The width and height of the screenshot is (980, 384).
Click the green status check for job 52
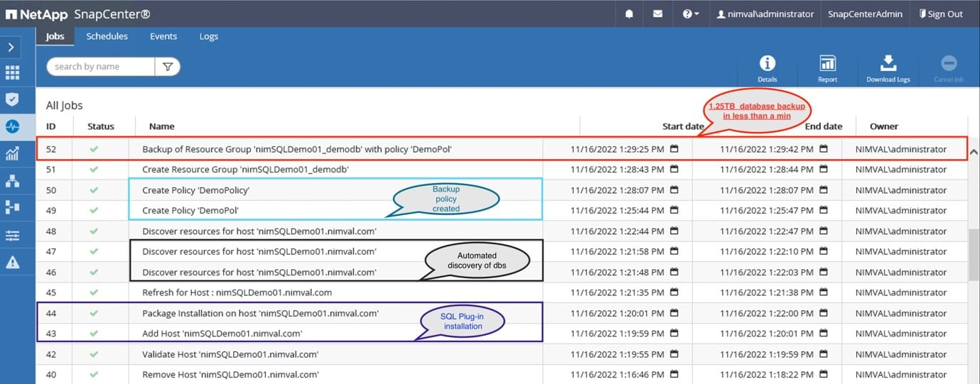click(94, 149)
